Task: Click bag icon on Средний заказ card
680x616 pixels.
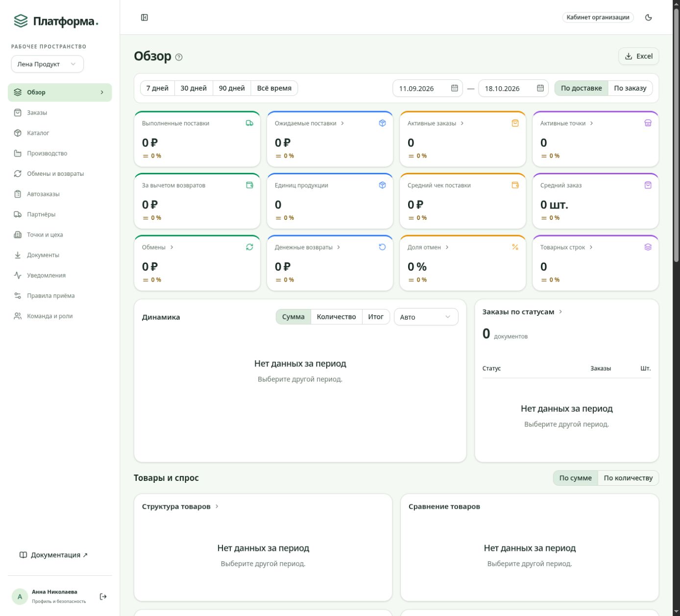Action: 648,185
